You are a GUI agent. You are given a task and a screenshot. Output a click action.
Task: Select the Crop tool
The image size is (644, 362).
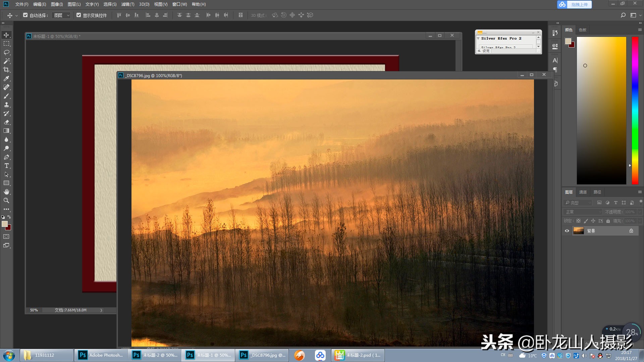coord(6,70)
